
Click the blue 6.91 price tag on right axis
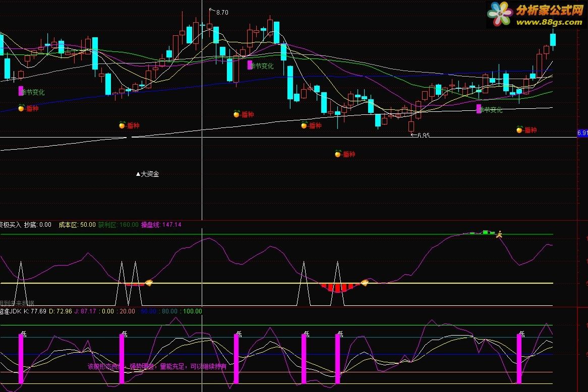click(x=582, y=133)
